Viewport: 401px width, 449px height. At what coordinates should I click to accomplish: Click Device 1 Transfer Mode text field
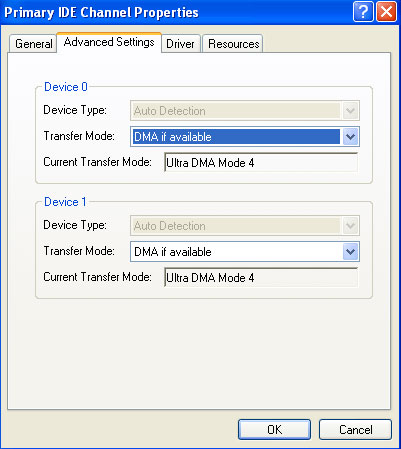(x=236, y=252)
